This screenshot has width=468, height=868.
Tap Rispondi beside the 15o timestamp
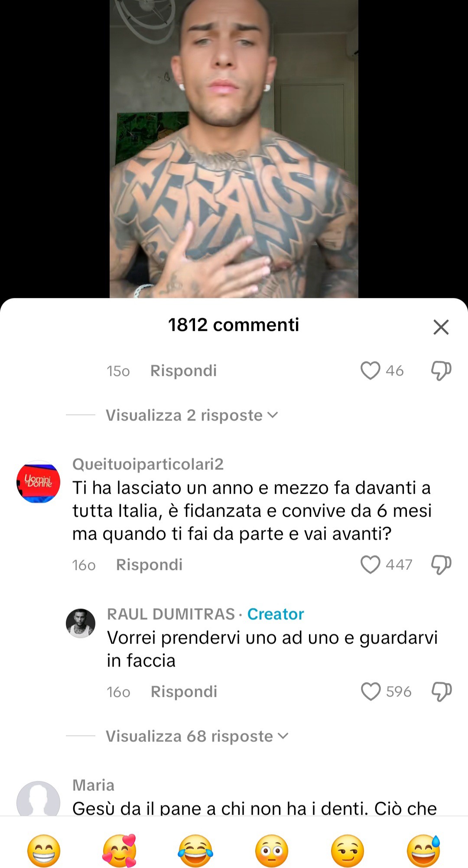click(183, 371)
